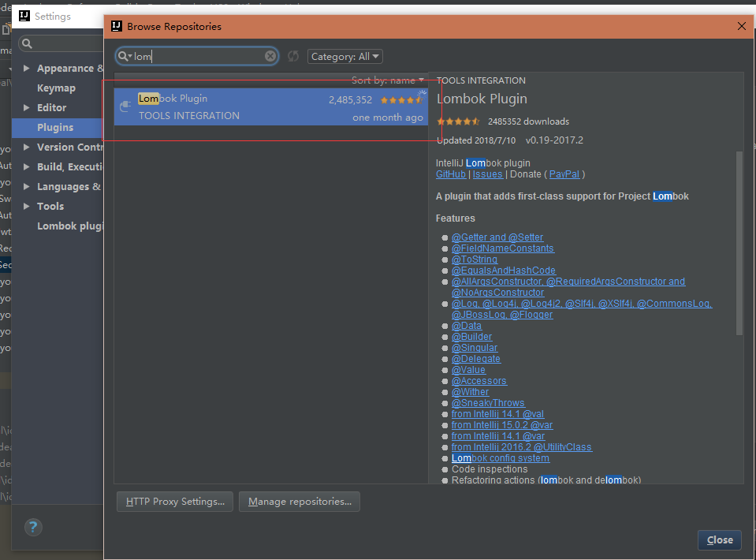Open the PayPal donate link
The height and width of the screenshot is (560, 756).
tap(564, 174)
